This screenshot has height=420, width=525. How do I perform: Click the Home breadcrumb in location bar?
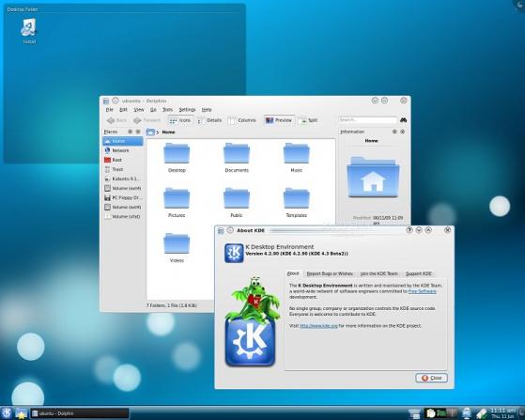pos(168,132)
